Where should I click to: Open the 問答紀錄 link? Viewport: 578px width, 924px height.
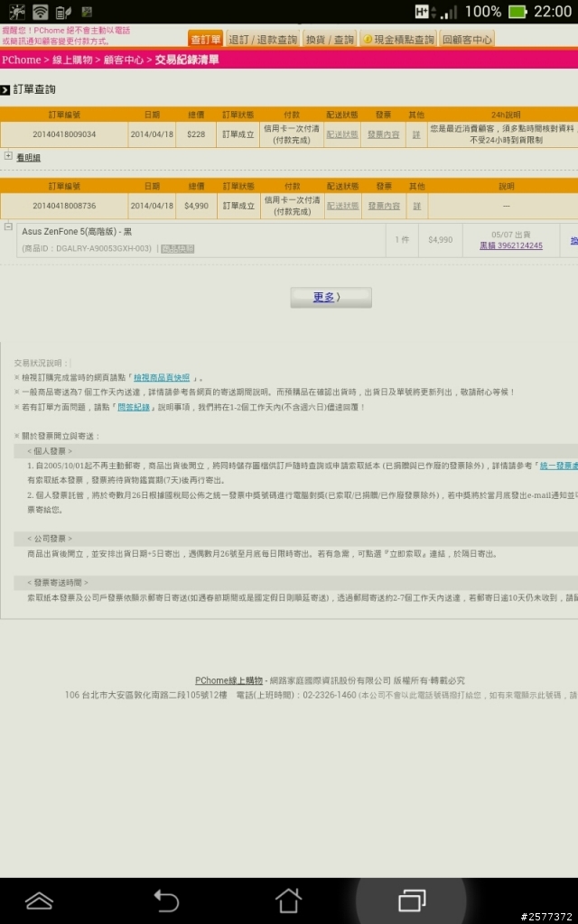pyautogui.click(x=134, y=407)
